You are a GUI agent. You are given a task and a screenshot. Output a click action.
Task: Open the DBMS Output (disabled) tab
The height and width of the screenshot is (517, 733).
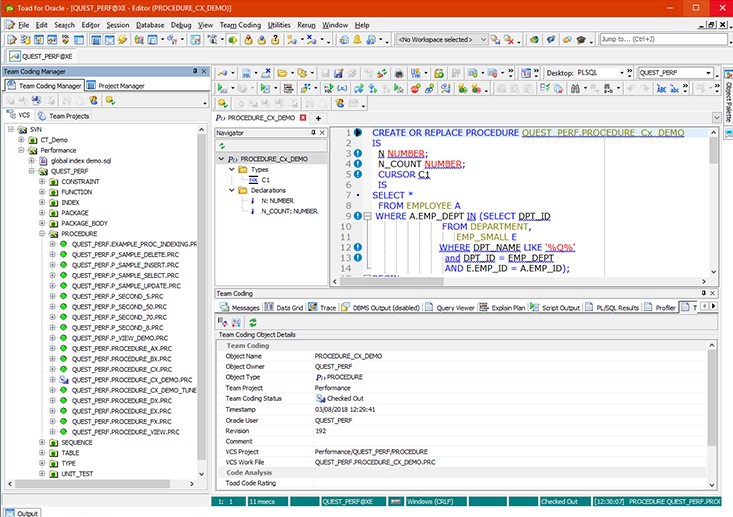381,308
